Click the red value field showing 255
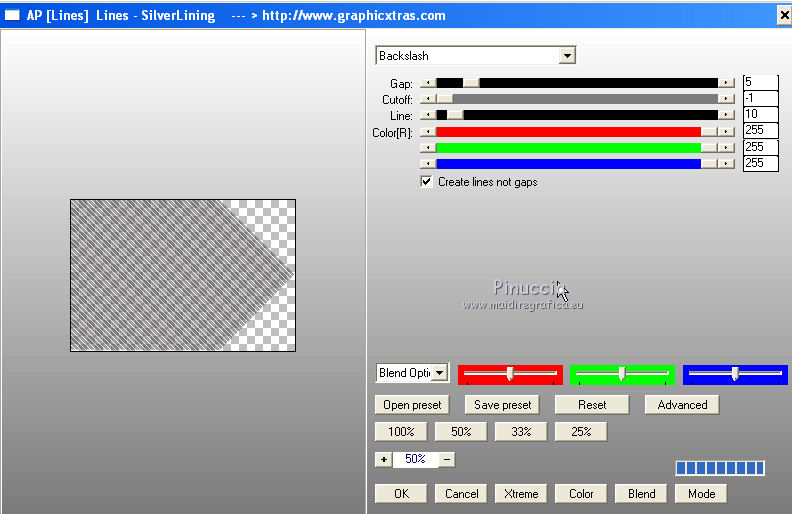 pos(760,130)
